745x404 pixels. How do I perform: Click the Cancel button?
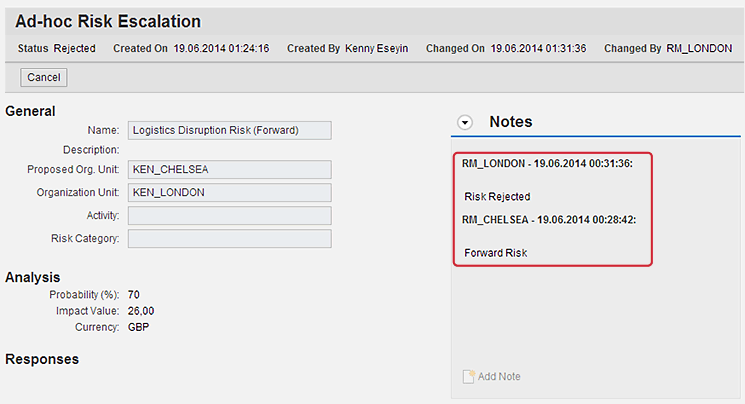44,77
